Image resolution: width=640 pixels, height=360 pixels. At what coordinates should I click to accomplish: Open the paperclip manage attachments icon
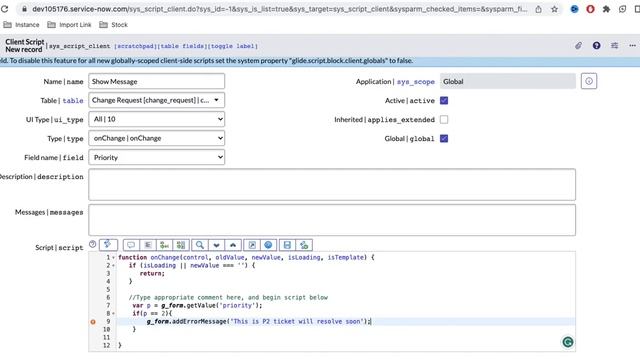[578, 46]
